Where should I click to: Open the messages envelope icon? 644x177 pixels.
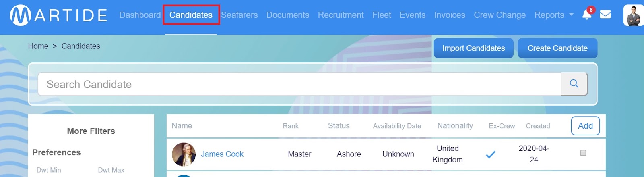(x=605, y=15)
